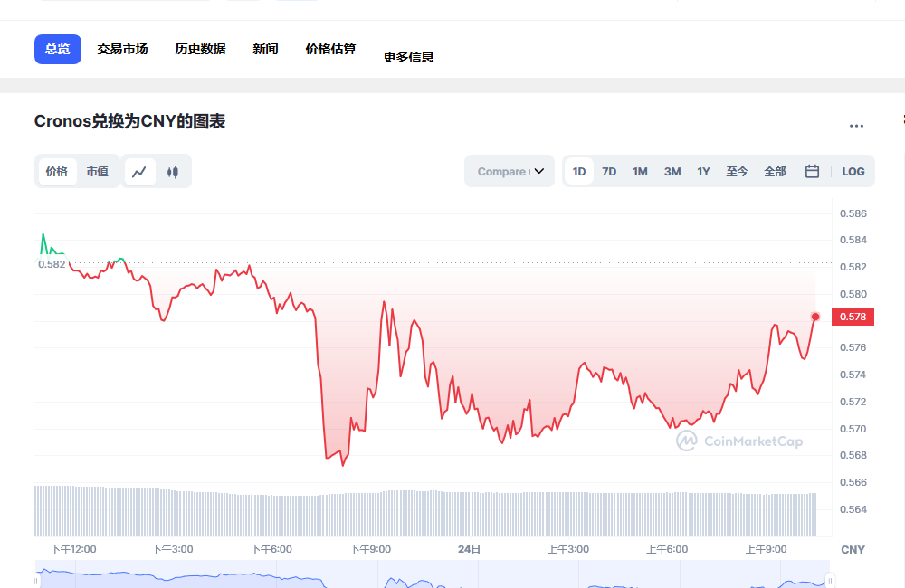Click the 下午9:00 time axis label
This screenshot has height=588, width=905.
[x=370, y=549]
